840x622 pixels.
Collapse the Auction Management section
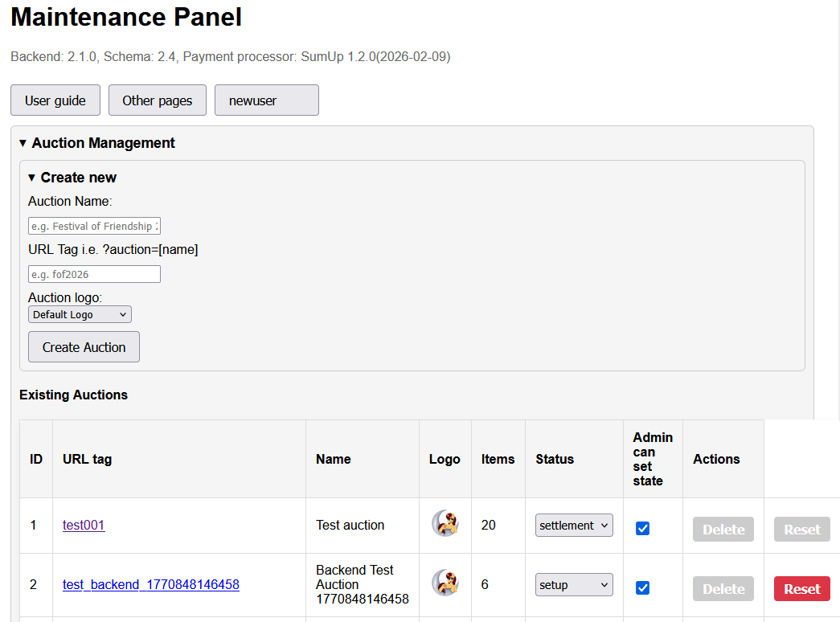click(x=96, y=143)
